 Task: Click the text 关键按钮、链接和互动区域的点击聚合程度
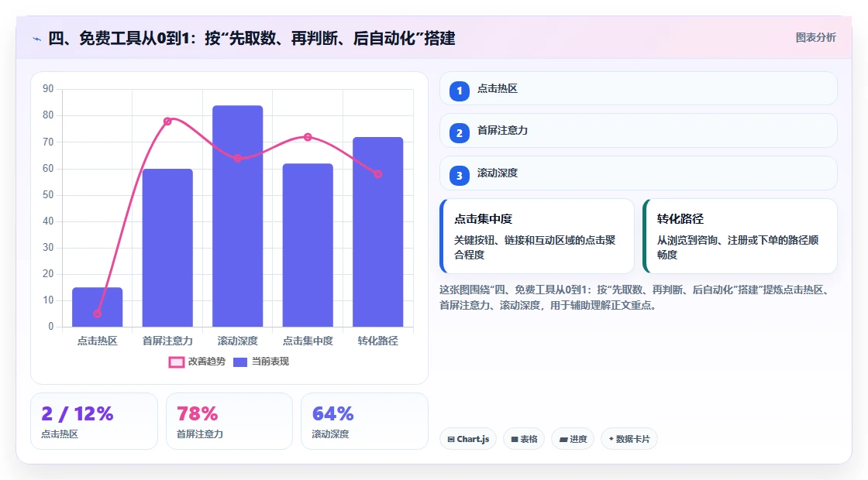[x=535, y=247]
